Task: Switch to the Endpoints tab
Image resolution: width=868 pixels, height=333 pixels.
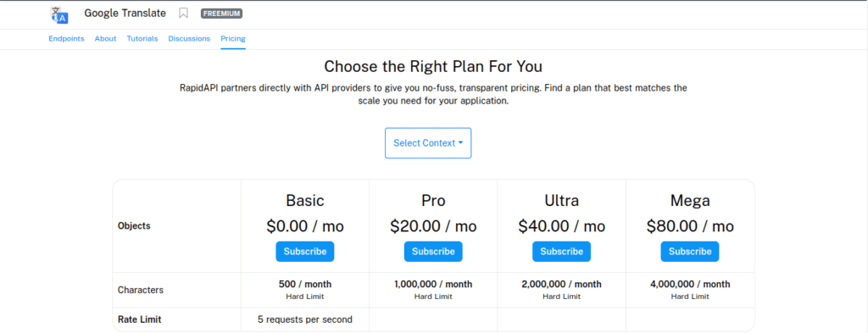Action: click(x=66, y=39)
